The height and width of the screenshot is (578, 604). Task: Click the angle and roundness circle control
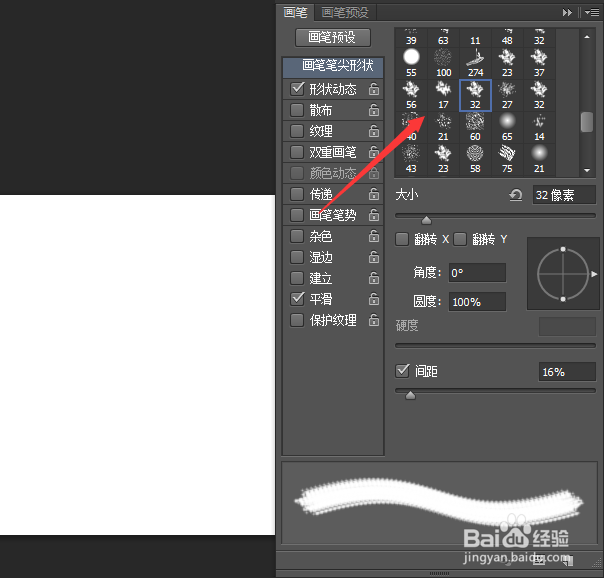pos(563,274)
